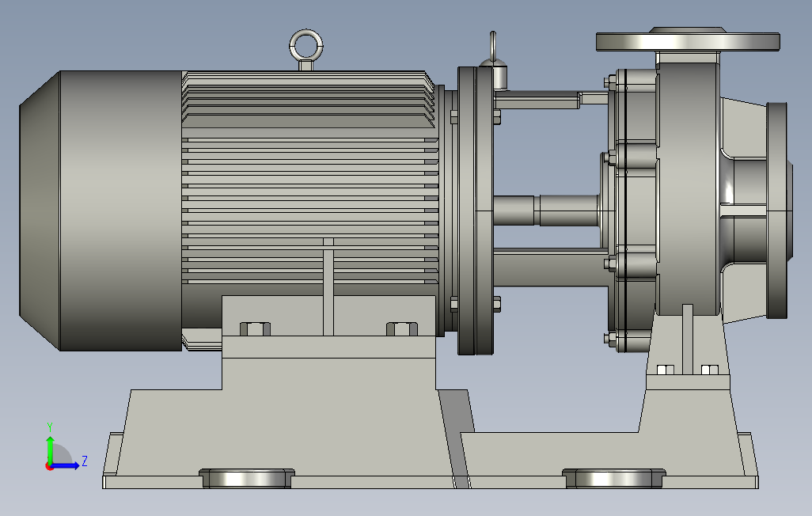The width and height of the screenshot is (812, 516).
Task: Select the top discharge flange of the pump
Action: point(688,41)
